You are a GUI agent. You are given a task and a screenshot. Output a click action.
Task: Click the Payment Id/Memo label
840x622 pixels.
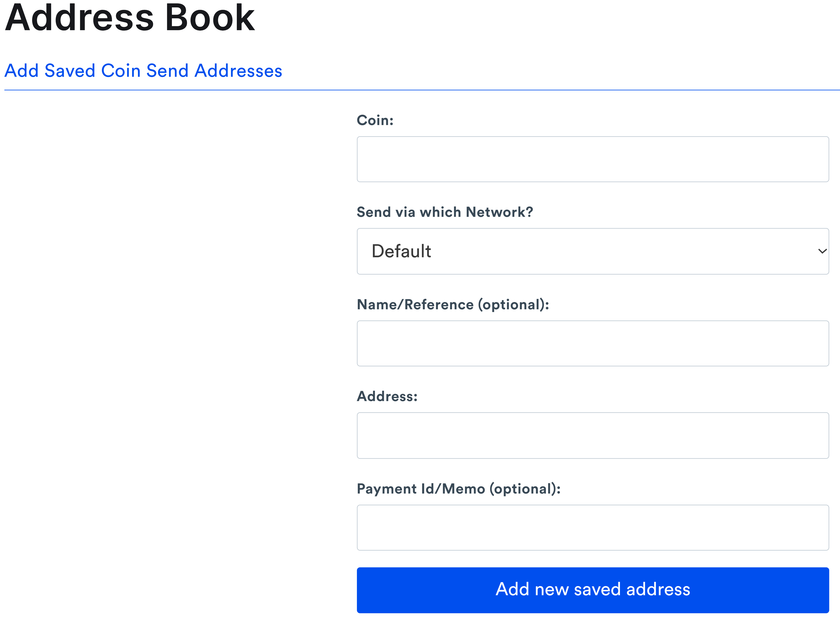point(459,488)
